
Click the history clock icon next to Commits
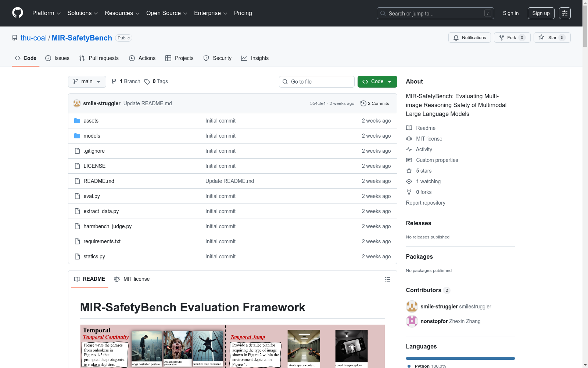coord(363,103)
